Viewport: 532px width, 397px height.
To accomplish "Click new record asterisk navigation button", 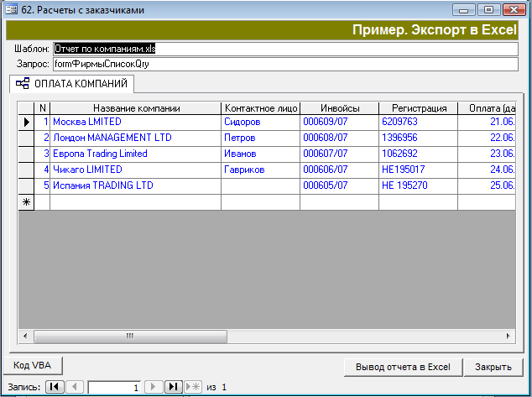I will [193, 387].
